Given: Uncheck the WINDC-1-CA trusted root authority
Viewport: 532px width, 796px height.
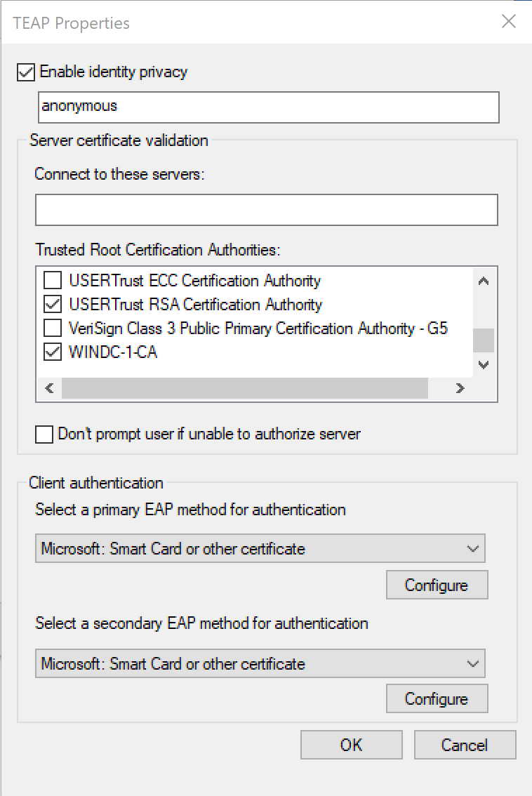Looking at the screenshot, I should point(53,352).
